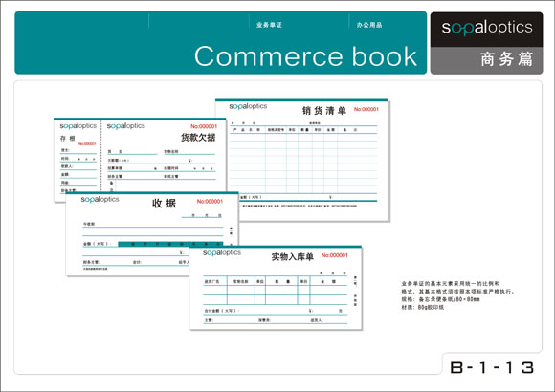Click the page code 'B-1-13'

492,367
